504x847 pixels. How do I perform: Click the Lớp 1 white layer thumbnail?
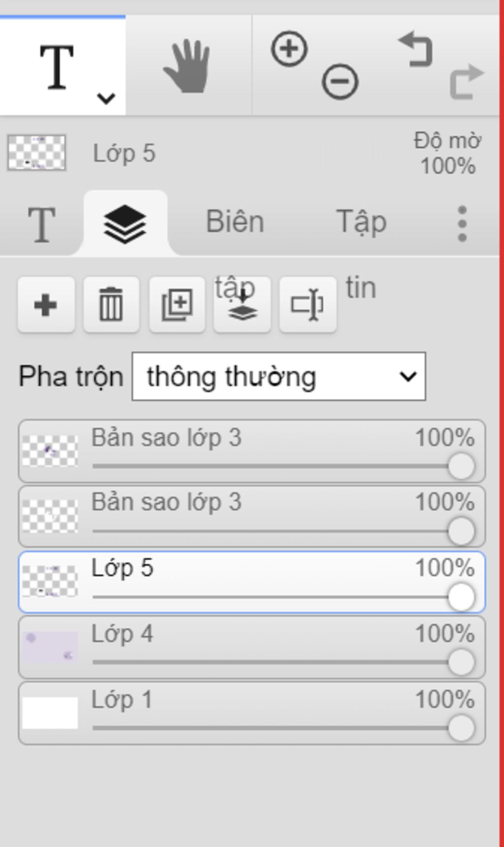click(50, 713)
